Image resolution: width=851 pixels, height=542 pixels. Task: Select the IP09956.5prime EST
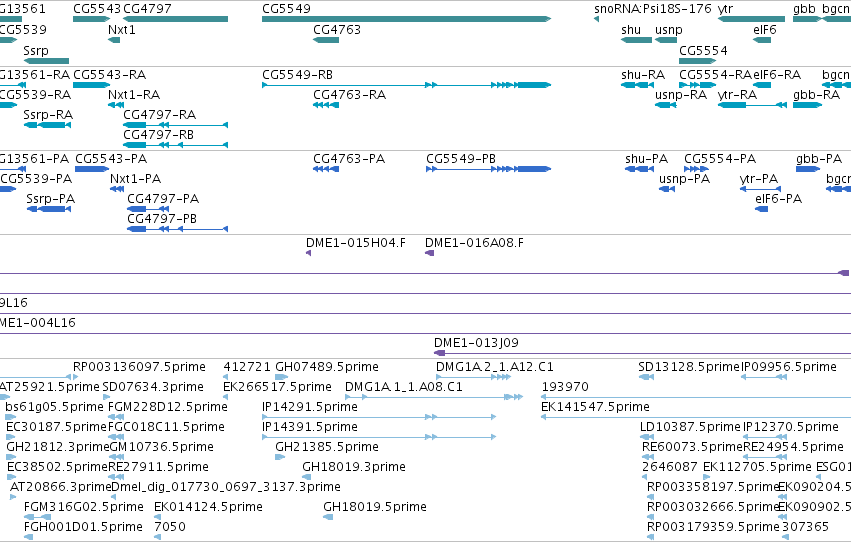pyautogui.click(x=764, y=377)
